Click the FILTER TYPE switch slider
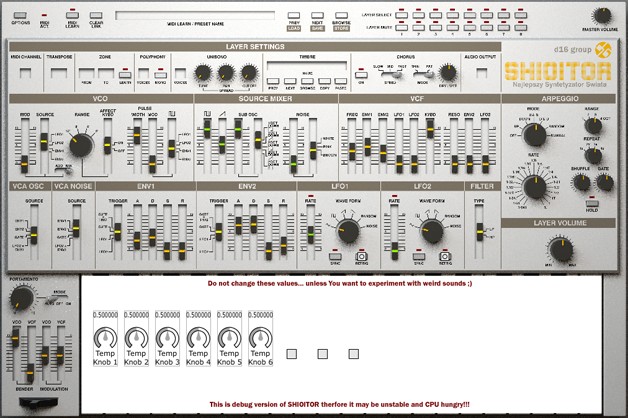Viewport: 628px width, 418px height. 479,232
